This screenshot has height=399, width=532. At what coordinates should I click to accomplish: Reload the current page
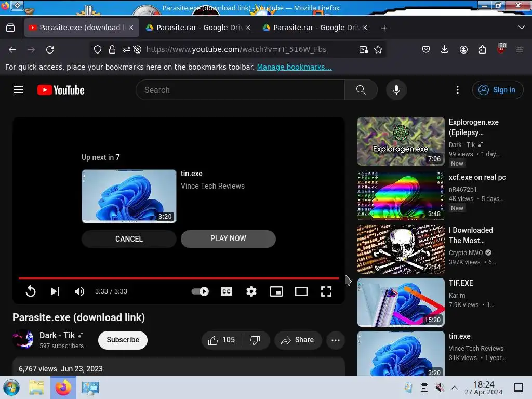[50, 50]
